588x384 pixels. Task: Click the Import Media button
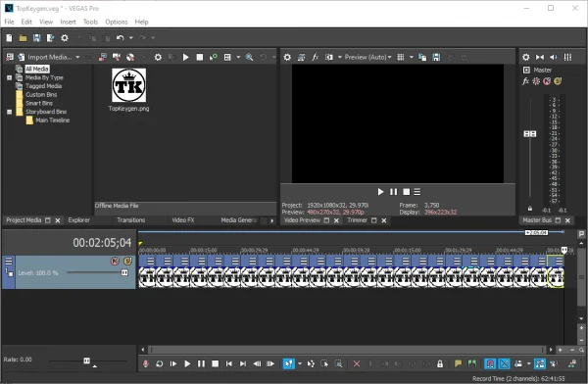45,57
